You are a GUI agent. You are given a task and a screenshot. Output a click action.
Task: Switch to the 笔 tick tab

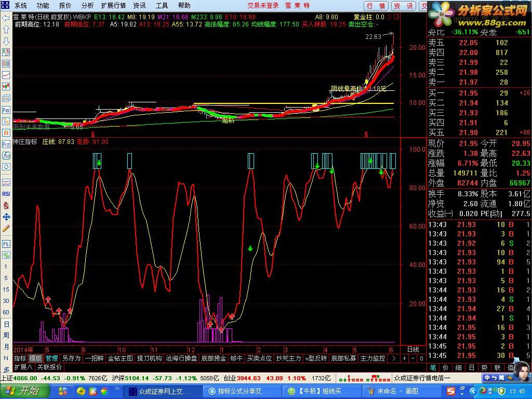[433, 367]
